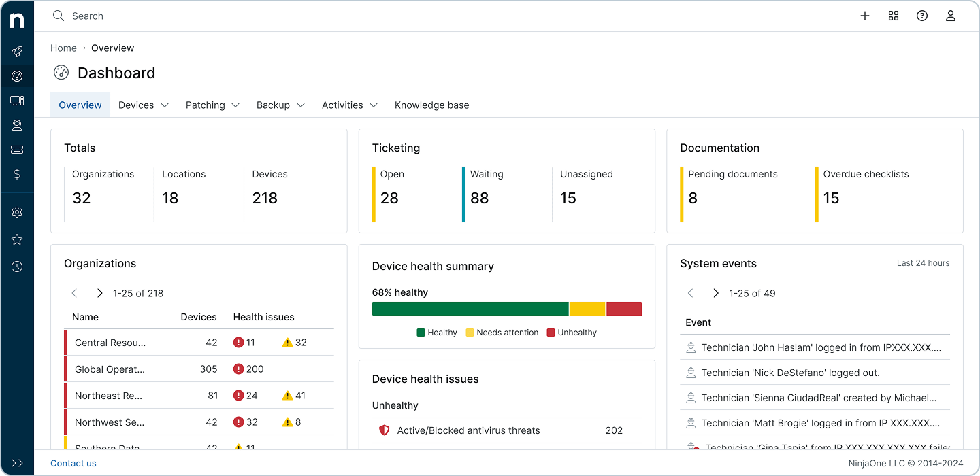980x476 pixels.
Task: Open the Home breadcrumb link
Action: coord(63,48)
